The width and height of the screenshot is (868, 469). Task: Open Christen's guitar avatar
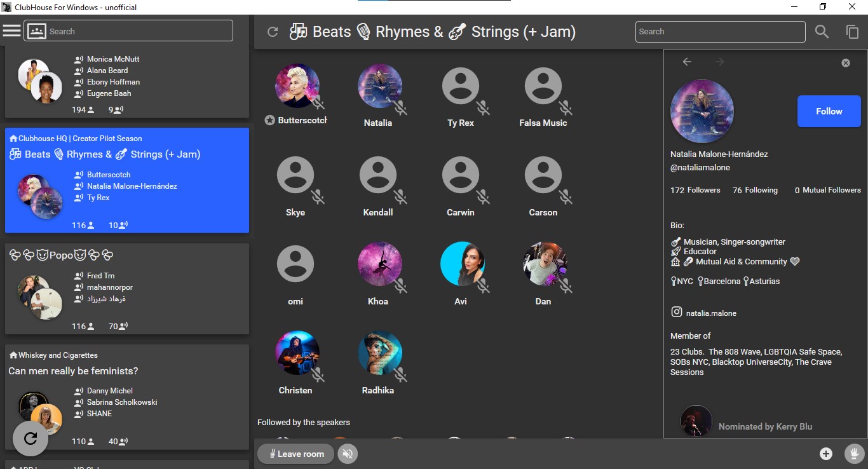(297, 353)
